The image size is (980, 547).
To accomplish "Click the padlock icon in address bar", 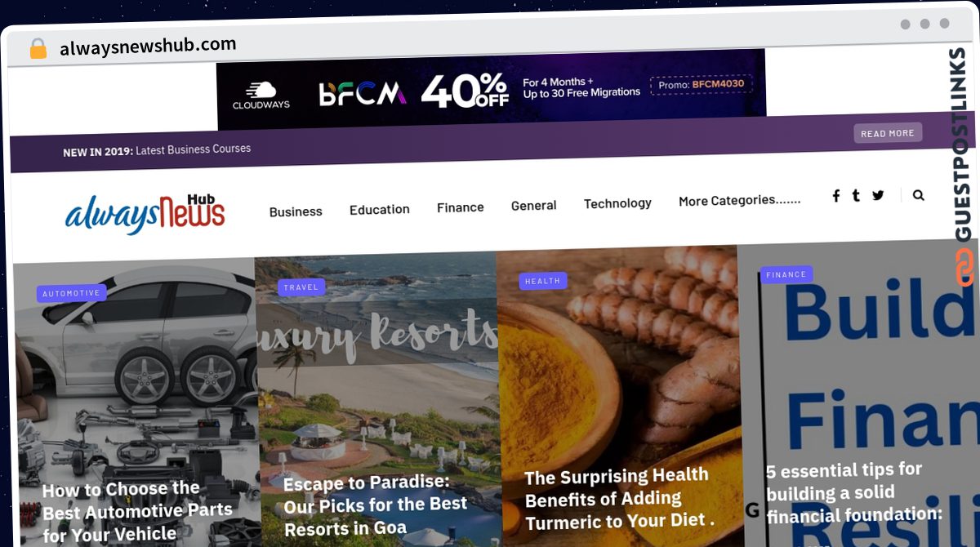I will coord(38,49).
